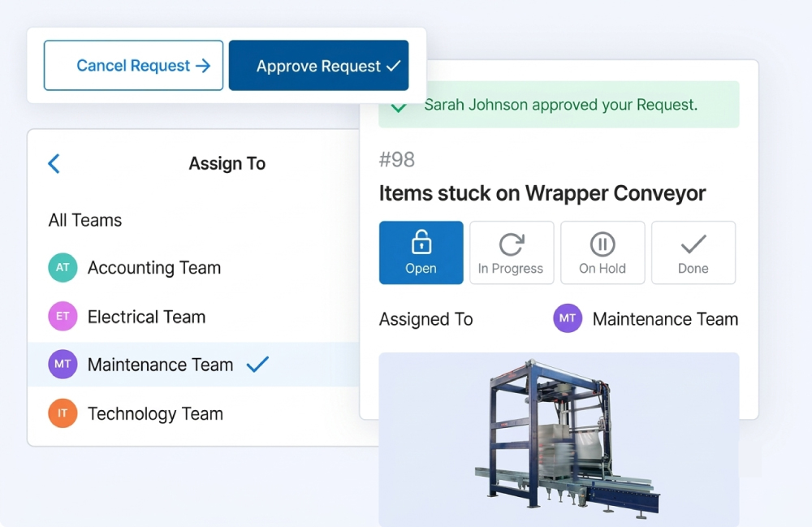The height and width of the screenshot is (527, 812).
Task: Click the Cancel Request button
Action: point(134,65)
